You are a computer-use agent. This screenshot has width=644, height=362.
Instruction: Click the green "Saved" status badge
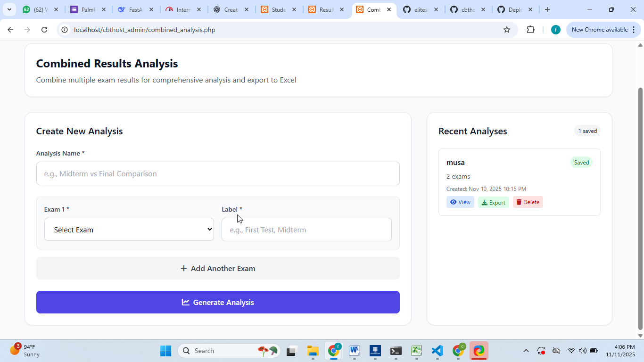(x=581, y=163)
